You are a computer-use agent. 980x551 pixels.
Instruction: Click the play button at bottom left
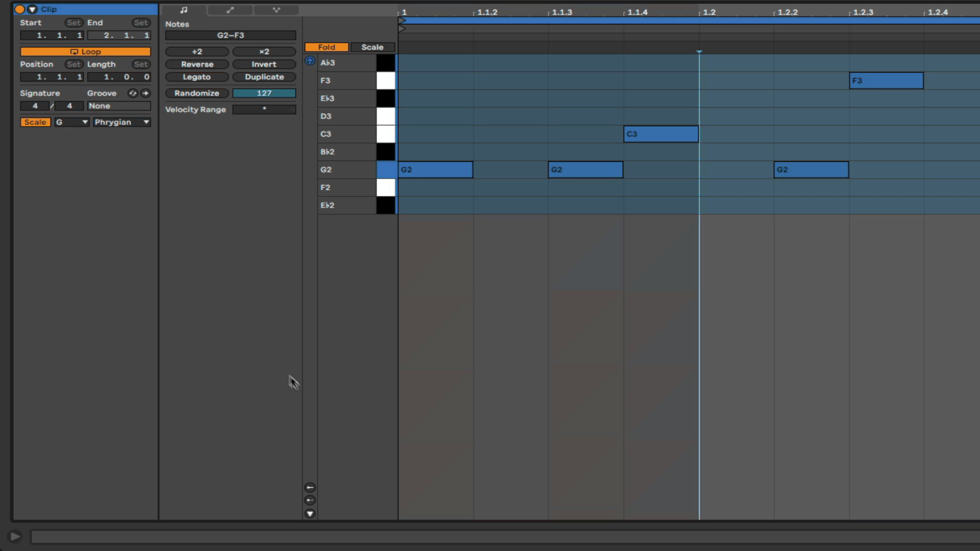[x=15, y=536]
